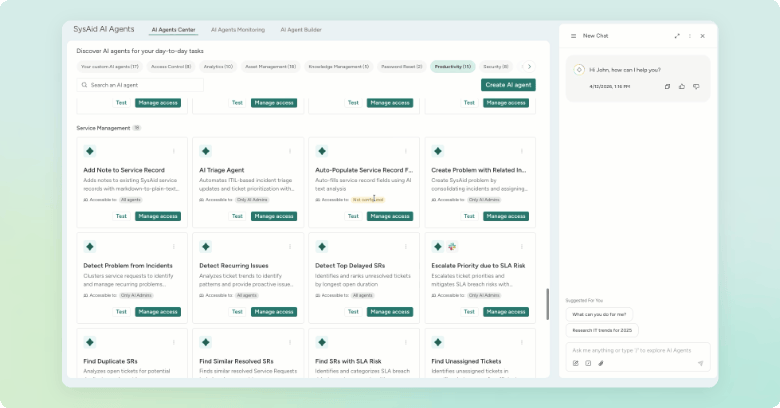Click the AI Triage Agent card icon
The image size is (780, 408).
pos(206,151)
